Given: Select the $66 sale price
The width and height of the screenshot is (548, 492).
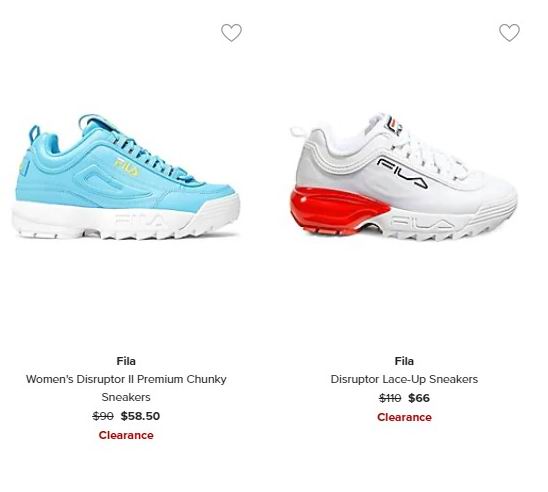Looking at the screenshot, I should click(419, 398).
